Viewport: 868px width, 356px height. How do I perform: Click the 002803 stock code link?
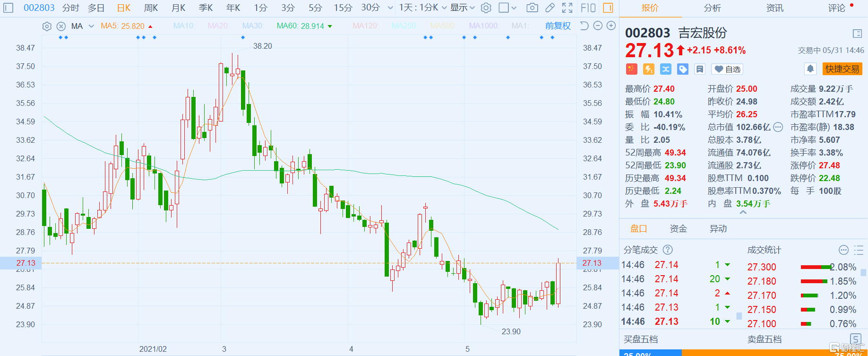tap(39, 8)
